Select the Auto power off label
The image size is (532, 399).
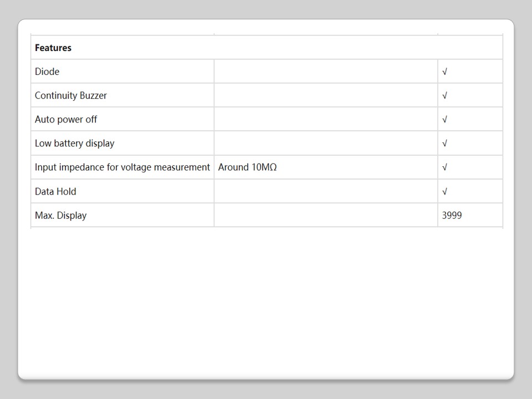66,119
